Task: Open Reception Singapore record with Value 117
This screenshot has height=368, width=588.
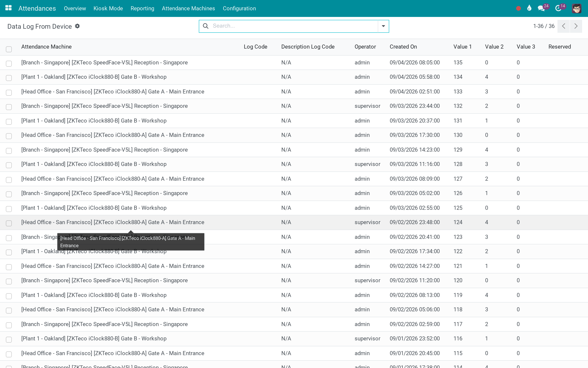Action: point(294,324)
